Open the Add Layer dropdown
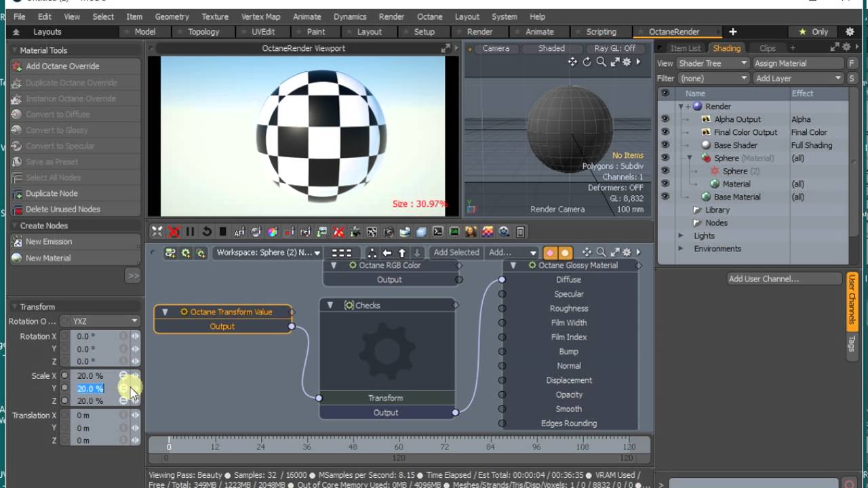 pyautogui.click(x=798, y=78)
